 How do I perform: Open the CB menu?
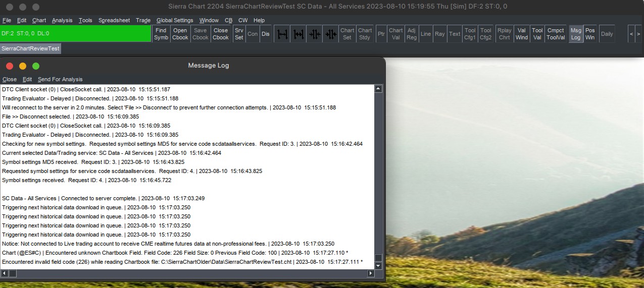[228, 20]
